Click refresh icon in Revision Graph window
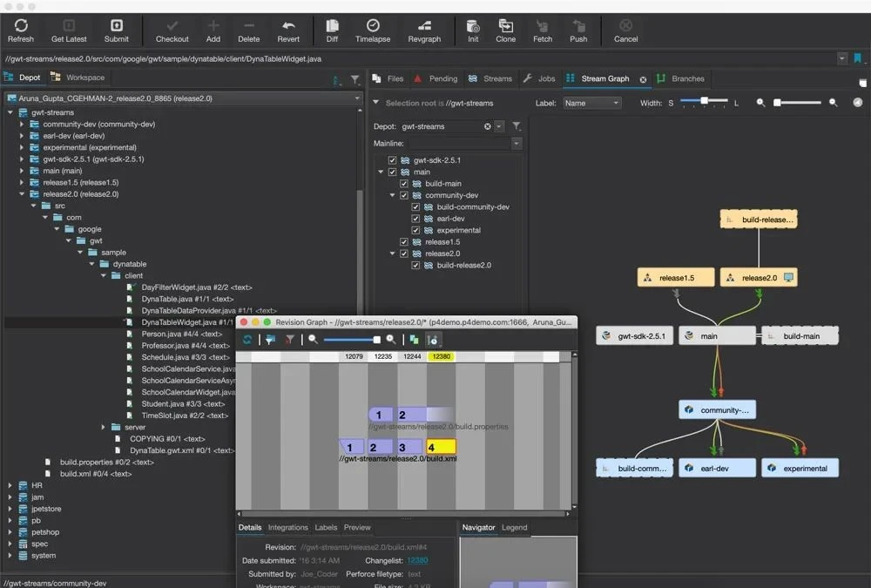The image size is (871, 588). 247,339
